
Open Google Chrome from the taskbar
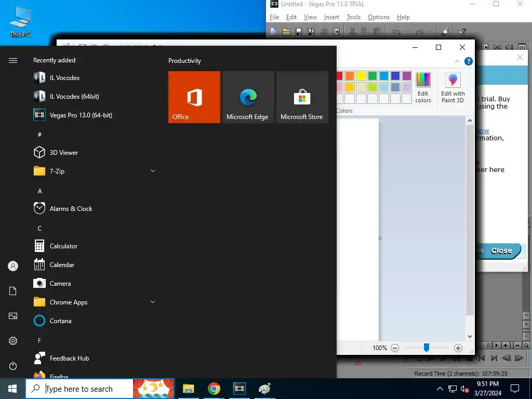tap(214, 389)
